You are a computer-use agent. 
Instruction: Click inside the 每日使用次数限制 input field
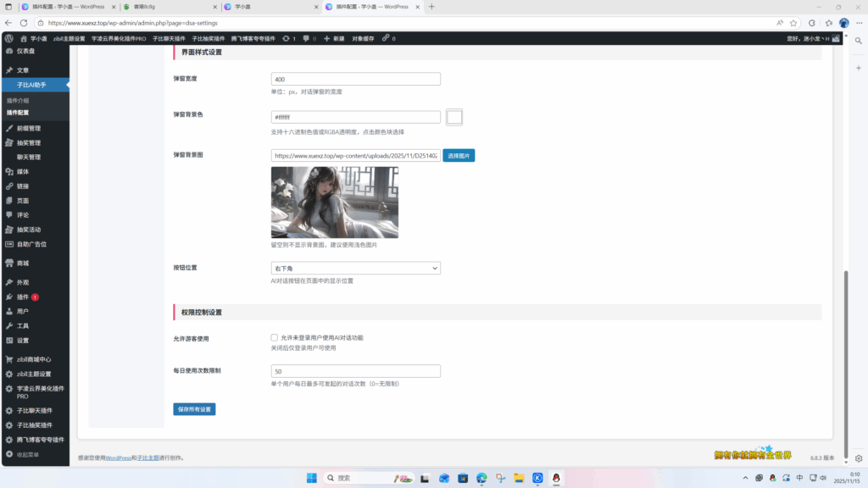(x=355, y=370)
